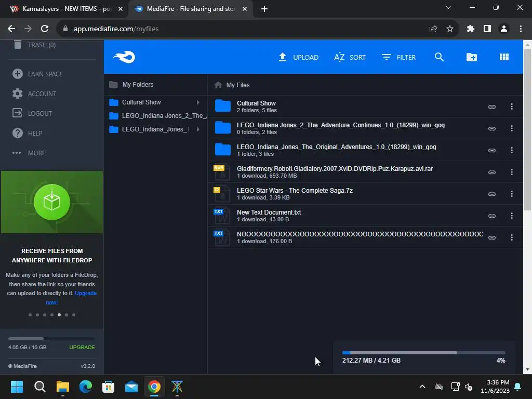
Task: Click the FileDrop promo banner image
Action: coord(52,202)
